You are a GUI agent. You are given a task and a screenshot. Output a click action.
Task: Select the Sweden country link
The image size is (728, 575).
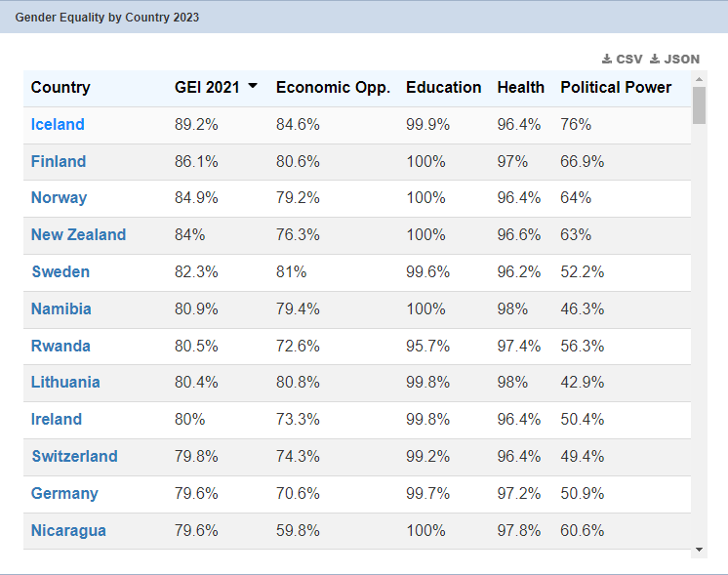[x=61, y=271]
